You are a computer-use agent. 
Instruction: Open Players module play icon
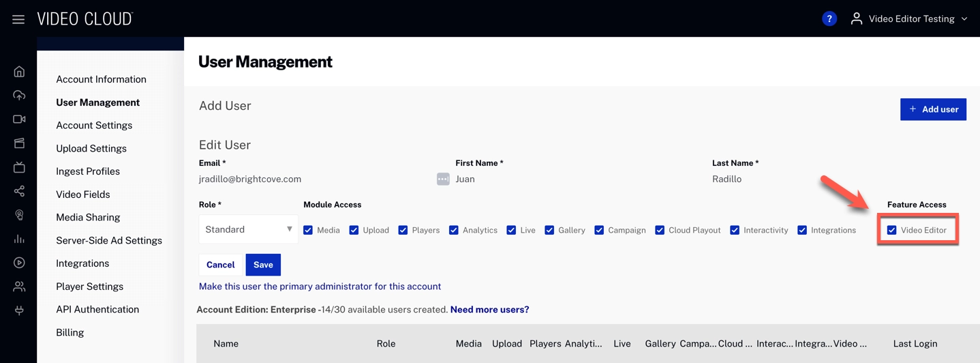pos(19,263)
